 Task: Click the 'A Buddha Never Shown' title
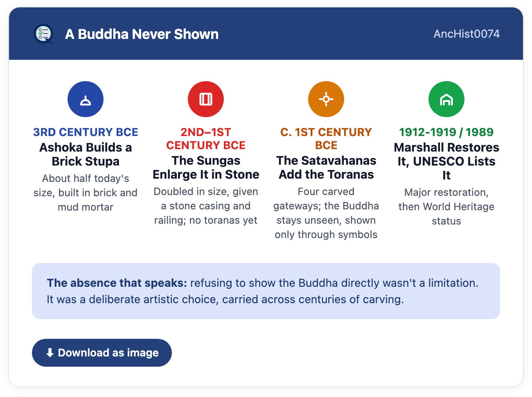click(x=142, y=34)
